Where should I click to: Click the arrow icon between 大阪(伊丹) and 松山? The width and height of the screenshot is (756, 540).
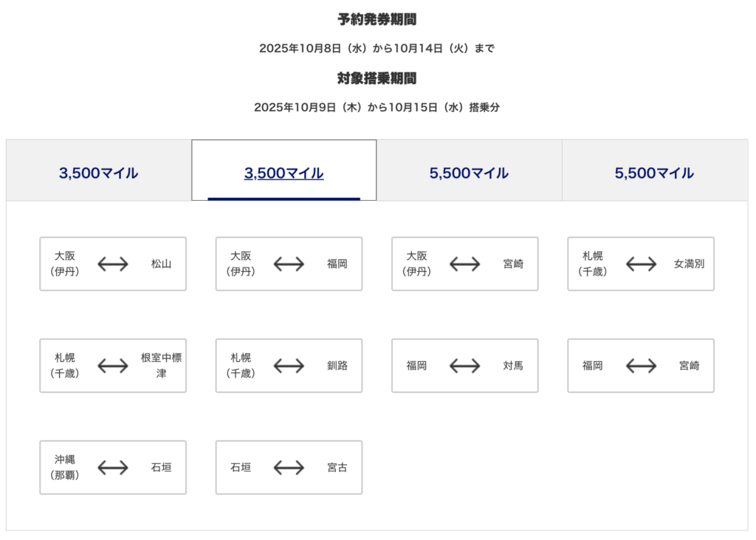pyautogui.click(x=113, y=264)
